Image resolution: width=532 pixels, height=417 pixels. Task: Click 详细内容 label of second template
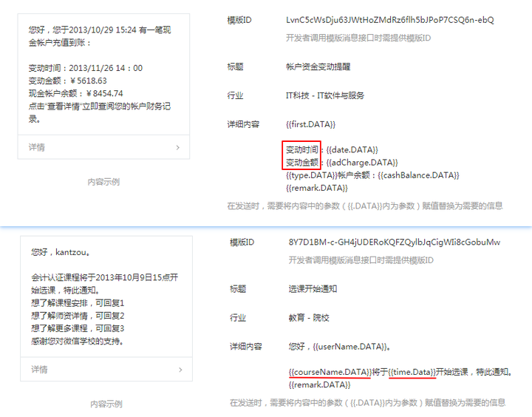(x=246, y=347)
